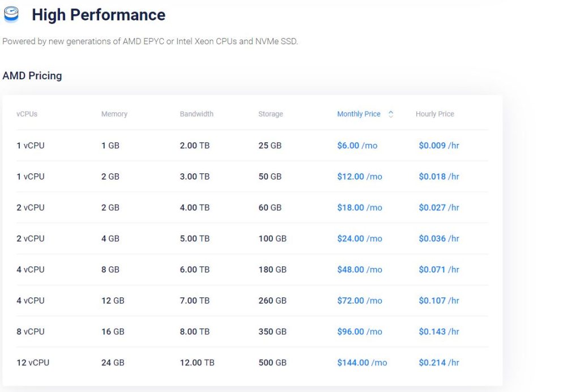Image resolution: width=580 pixels, height=392 pixels.
Task: Toggle the Monthly Price sort arrows
Action: pyautogui.click(x=391, y=114)
